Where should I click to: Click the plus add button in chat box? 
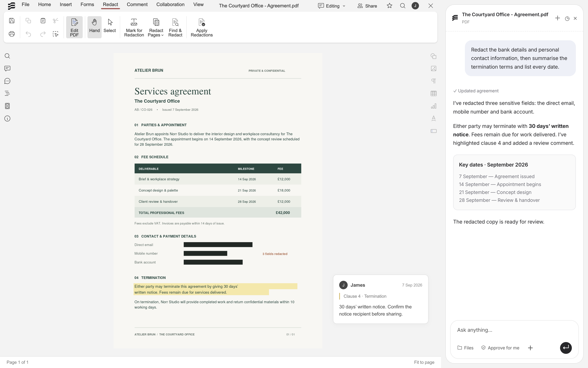pyautogui.click(x=530, y=348)
